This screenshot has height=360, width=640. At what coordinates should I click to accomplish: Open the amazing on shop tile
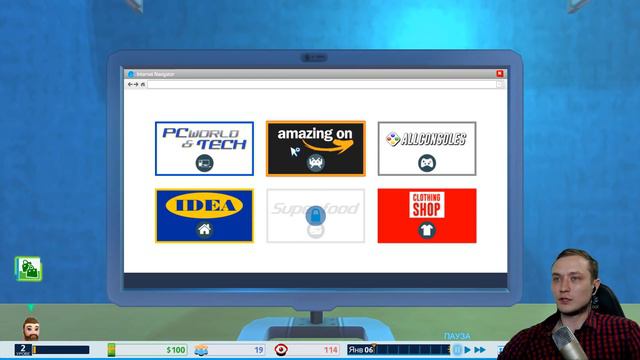pyautogui.click(x=316, y=149)
